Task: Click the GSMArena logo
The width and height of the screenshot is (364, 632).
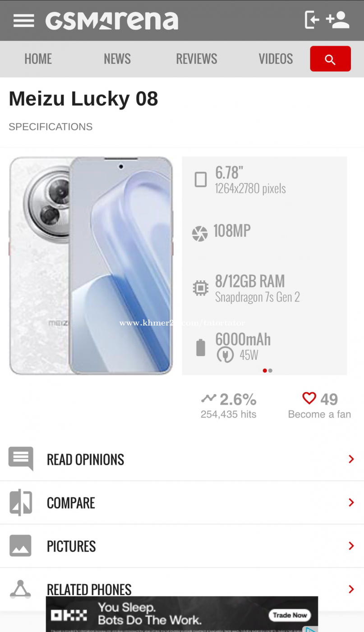Action: pyautogui.click(x=112, y=20)
